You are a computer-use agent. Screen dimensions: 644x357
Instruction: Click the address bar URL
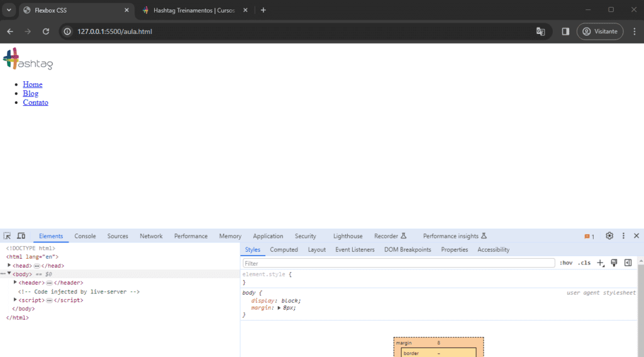coord(114,31)
